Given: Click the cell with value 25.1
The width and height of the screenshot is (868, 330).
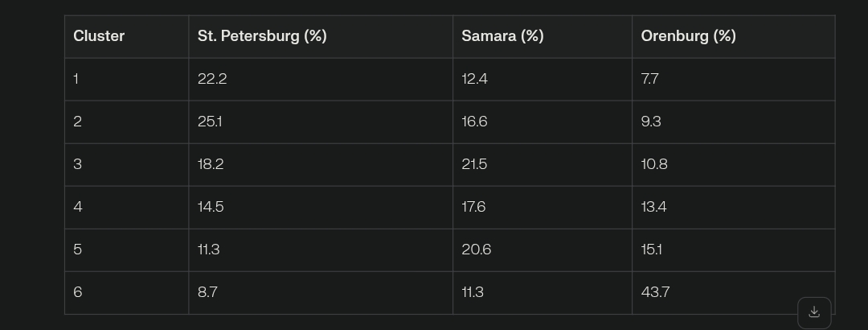Looking at the screenshot, I should [x=321, y=122].
